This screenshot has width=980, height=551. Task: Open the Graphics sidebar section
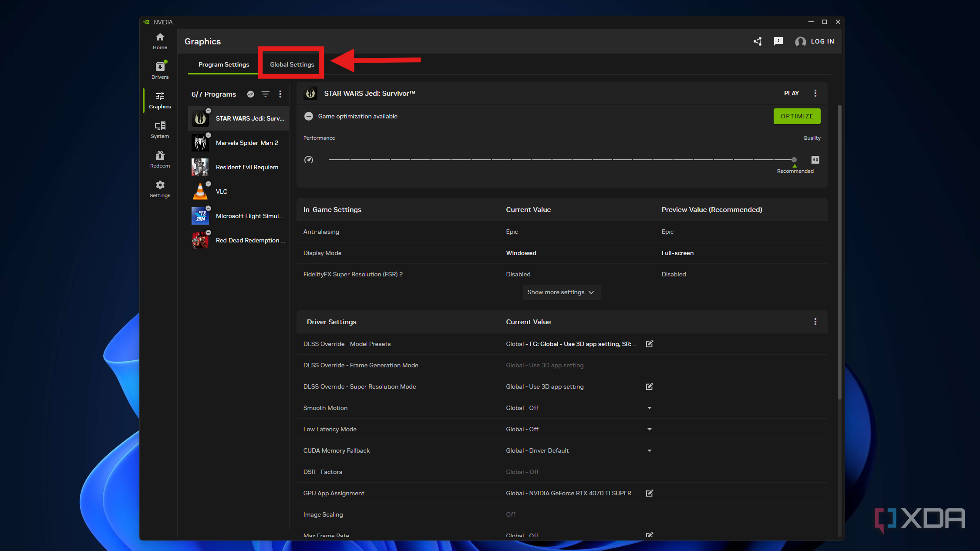pos(160,101)
